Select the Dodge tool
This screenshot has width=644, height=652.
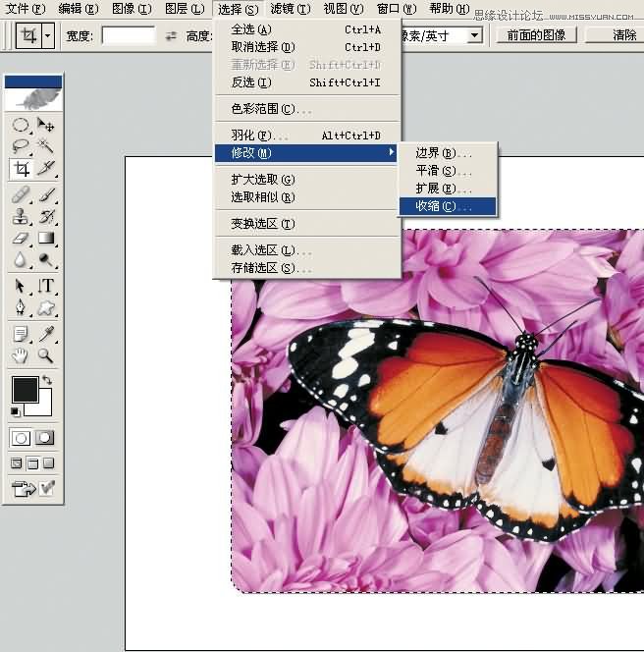[x=46, y=260]
